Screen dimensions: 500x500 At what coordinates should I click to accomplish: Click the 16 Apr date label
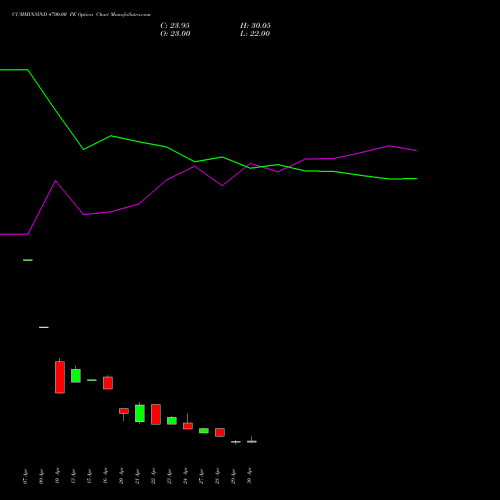tap(105, 477)
